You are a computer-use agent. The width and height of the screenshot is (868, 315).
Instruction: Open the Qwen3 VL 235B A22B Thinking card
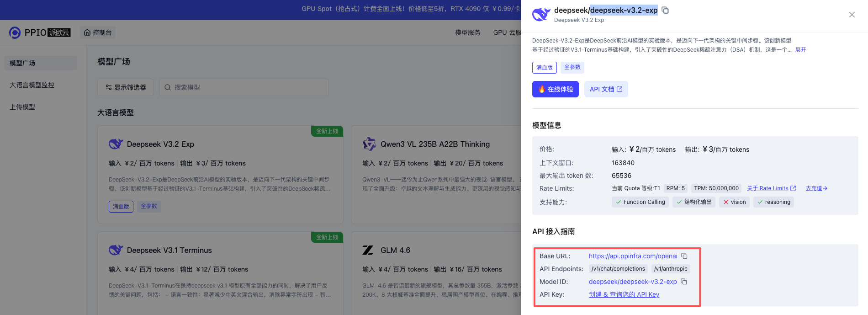[x=436, y=175]
